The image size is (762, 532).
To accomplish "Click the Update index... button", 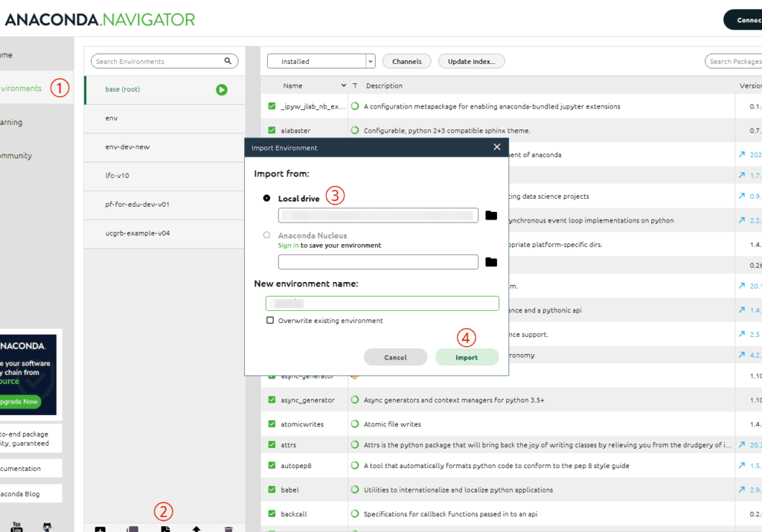I will pos(471,61).
